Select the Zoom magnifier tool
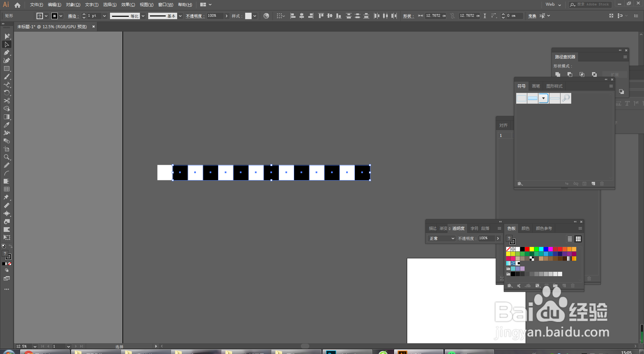The width and height of the screenshot is (644, 354). pyautogui.click(x=7, y=157)
